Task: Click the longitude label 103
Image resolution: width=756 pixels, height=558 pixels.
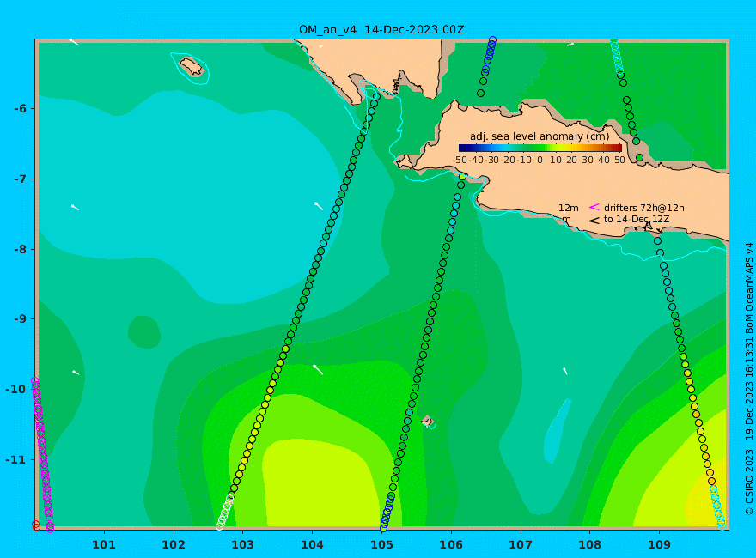Action: pyautogui.click(x=243, y=545)
